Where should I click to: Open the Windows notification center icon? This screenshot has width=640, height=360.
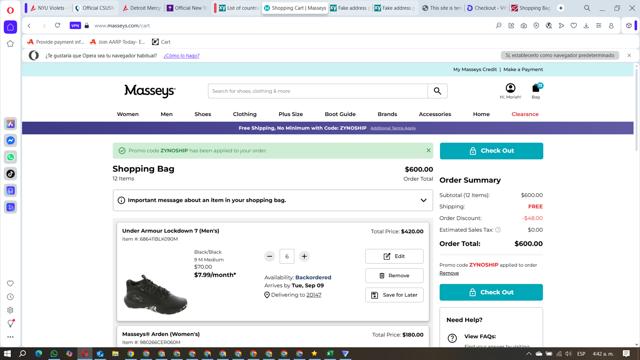[626, 353]
